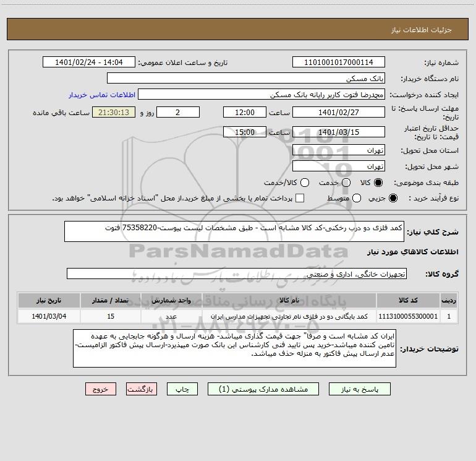Click the unit cell عدد

tap(171, 316)
